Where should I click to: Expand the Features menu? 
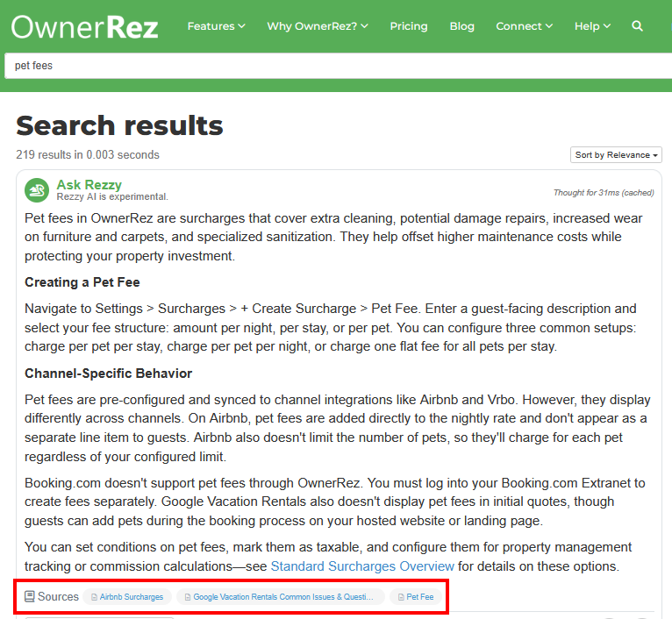[217, 26]
